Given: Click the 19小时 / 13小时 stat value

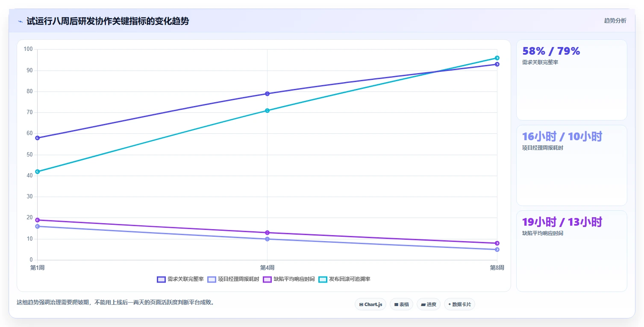Looking at the screenshot, I should click(562, 222).
